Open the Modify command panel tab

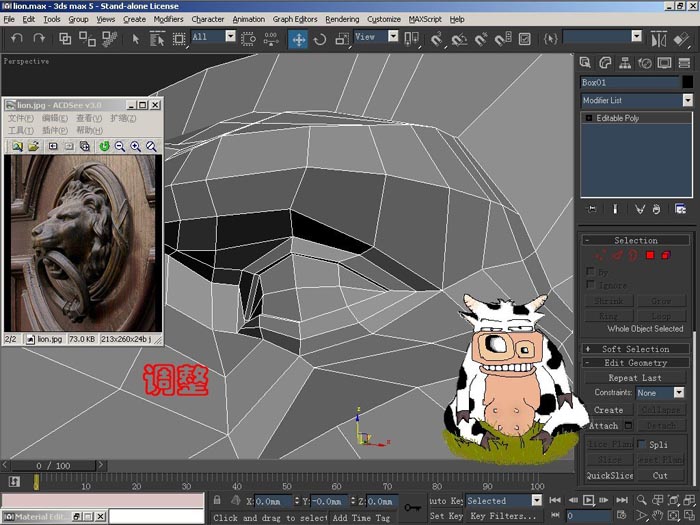[605, 63]
